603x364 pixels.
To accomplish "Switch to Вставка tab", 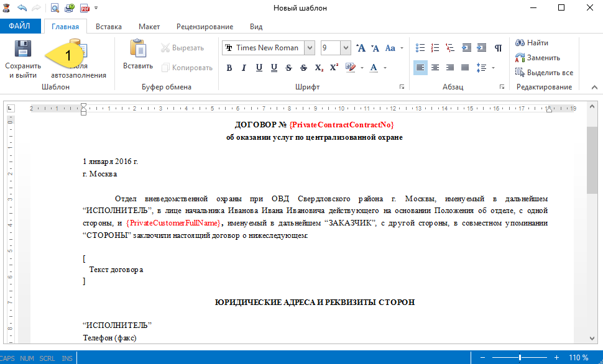I will tap(108, 27).
